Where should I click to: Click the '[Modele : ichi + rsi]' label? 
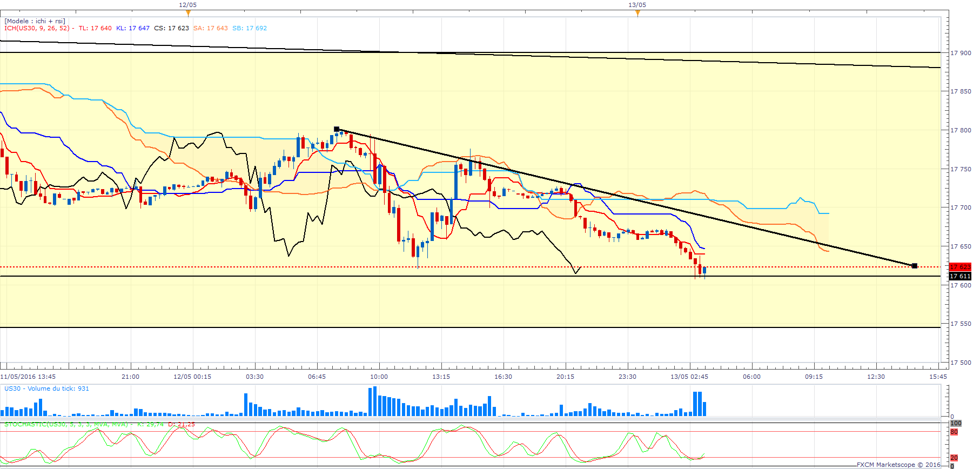pos(35,21)
